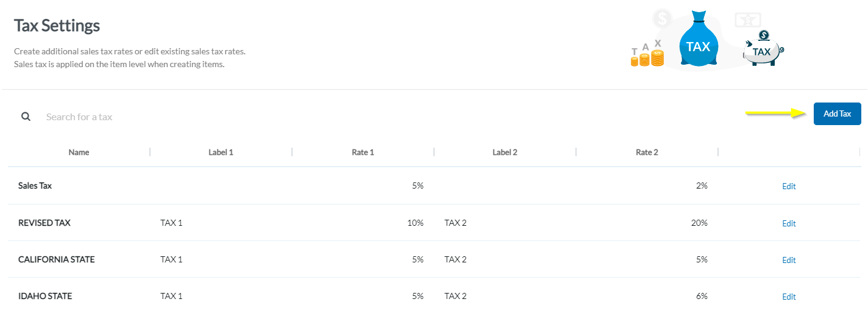Click the Add Tax button

837,114
